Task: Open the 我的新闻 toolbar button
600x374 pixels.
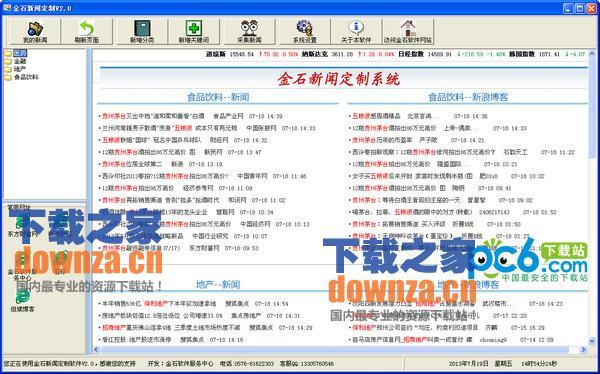Action: coord(35,31)
